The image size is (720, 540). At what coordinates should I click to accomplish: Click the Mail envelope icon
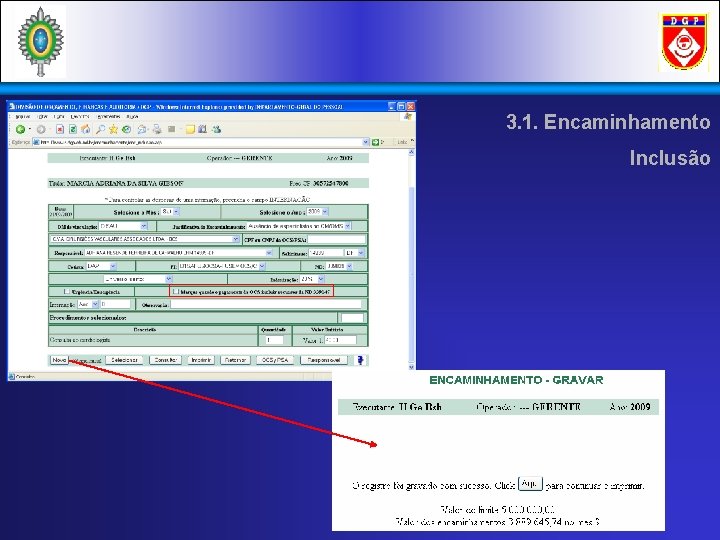142,129
